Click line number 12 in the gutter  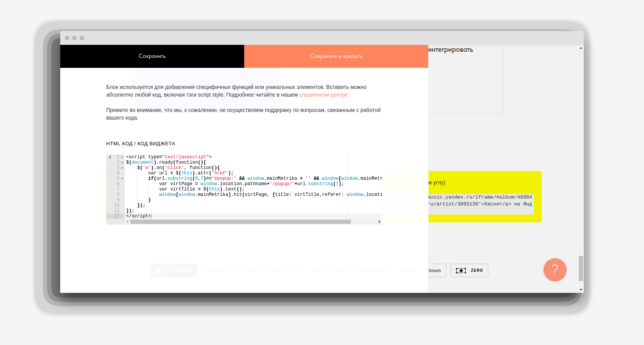click(117, 216)
